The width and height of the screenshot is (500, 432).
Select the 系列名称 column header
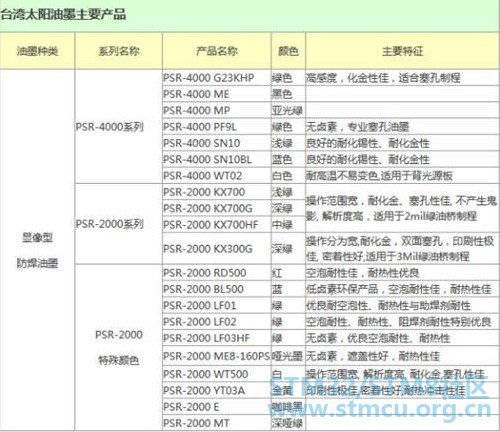coord(119,51)
